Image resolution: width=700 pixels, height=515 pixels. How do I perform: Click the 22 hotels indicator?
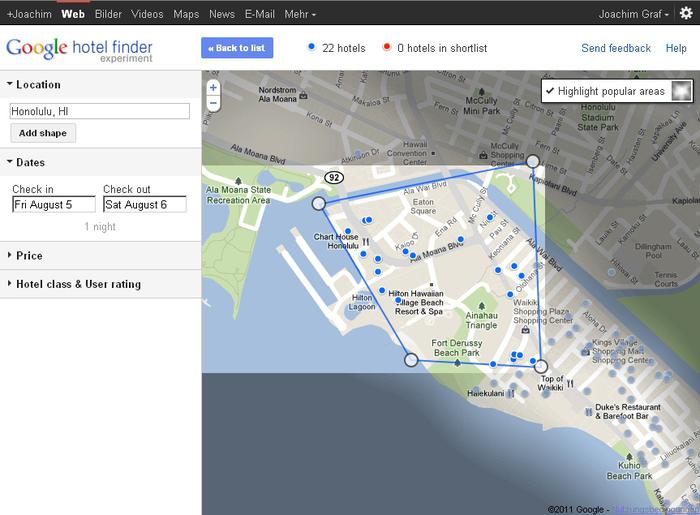(x=337, y=48)
